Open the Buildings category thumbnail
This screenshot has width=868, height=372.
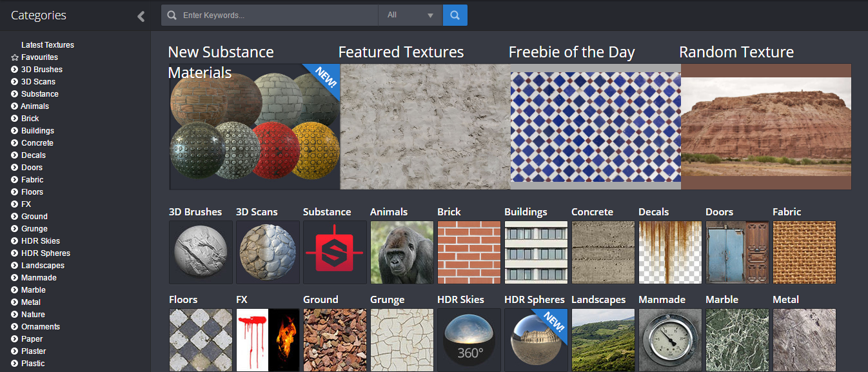tap(536, 252)
